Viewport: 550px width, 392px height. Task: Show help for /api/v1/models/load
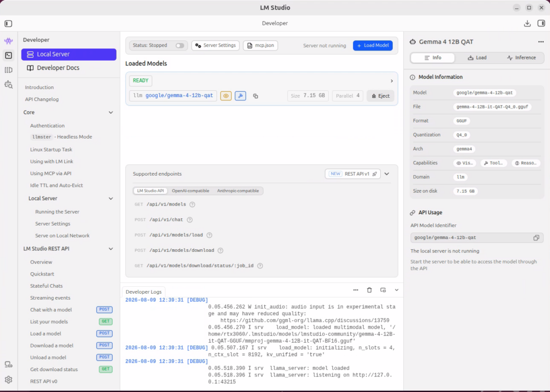209,235
